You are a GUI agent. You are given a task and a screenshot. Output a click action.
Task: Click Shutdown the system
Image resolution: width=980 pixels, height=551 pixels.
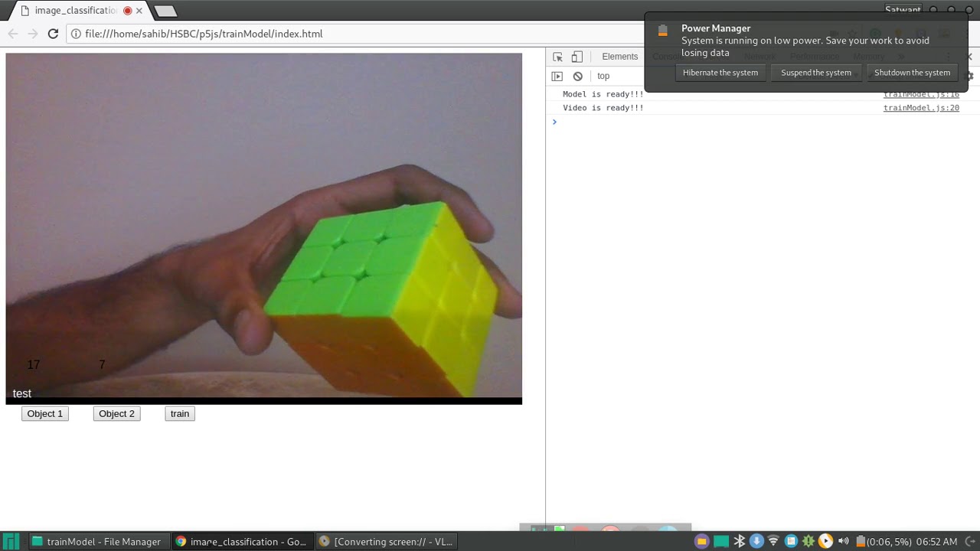click(912, 73)
